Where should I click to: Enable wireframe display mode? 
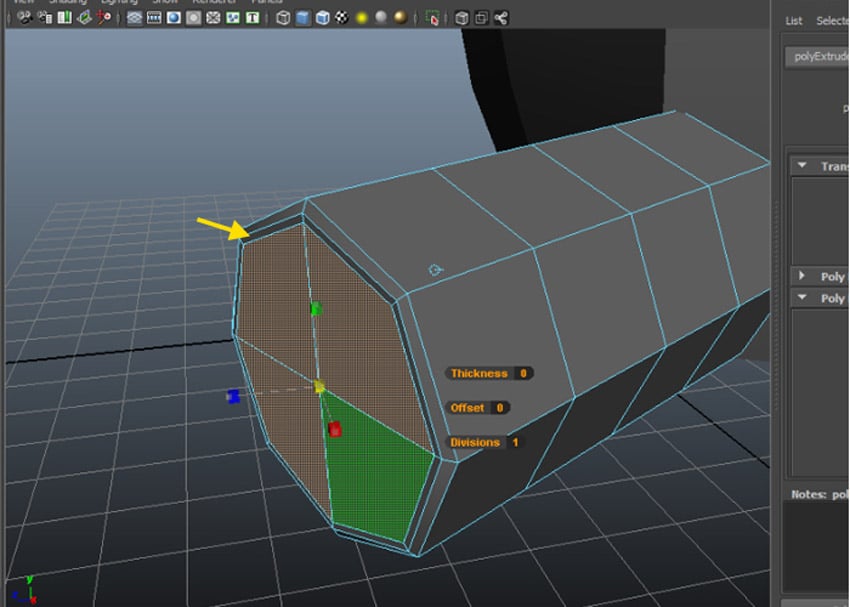pos(282,17)
